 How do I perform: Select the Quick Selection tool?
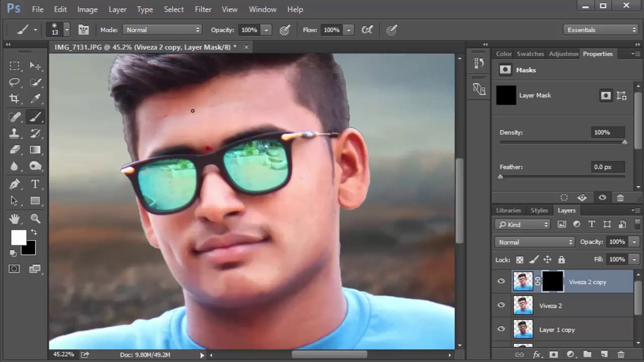click(35, 82)
